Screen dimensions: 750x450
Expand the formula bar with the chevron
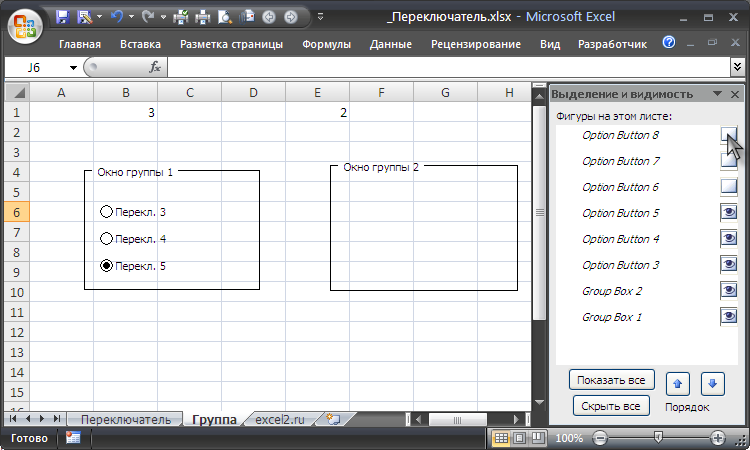tap(738, 67)
